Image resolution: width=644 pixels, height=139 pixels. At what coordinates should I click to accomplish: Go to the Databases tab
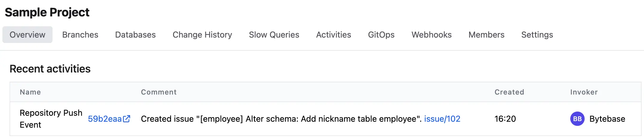(135, 35)
